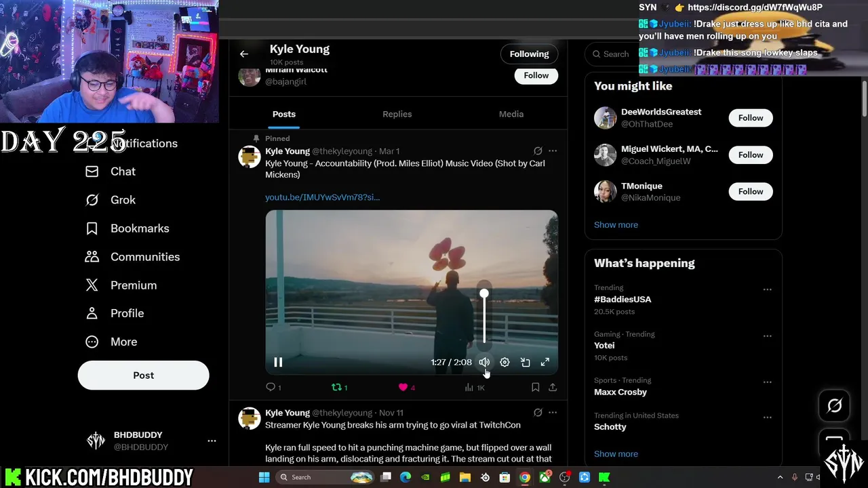Pause the Accountability music video
The width and height of the screenshot is (868, 488).
pyautogui.click(x=278, y=362)
